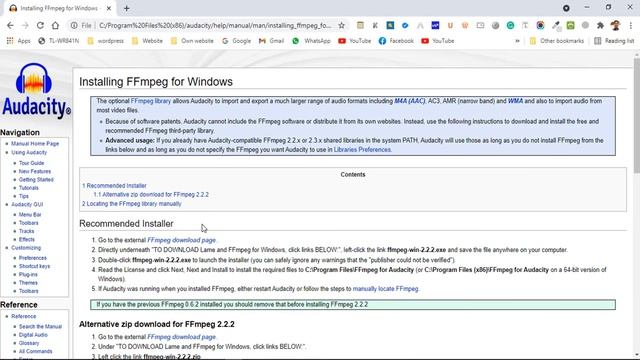Click the address bar URL
The height and width of the screenshot is (360, 640).
point(215,25)
